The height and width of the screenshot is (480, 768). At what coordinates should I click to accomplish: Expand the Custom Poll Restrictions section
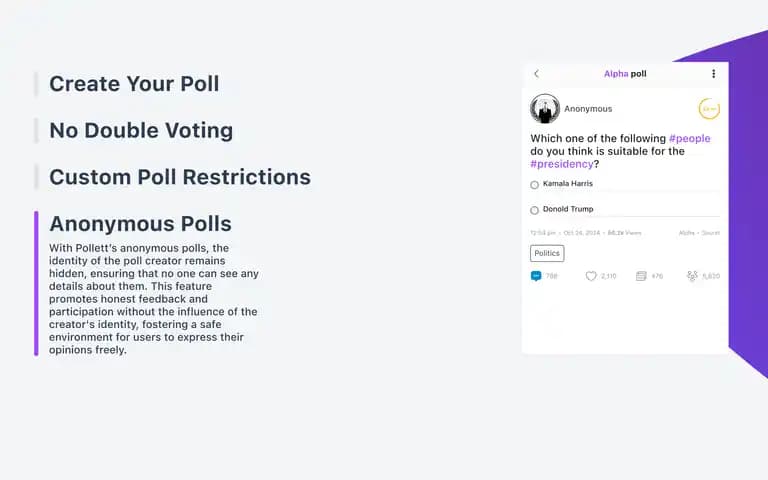pyautogui.click(x=180, y=177)
